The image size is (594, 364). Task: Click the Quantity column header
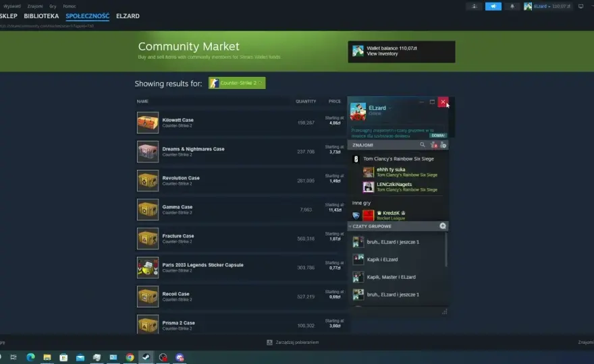coord(306,101)
